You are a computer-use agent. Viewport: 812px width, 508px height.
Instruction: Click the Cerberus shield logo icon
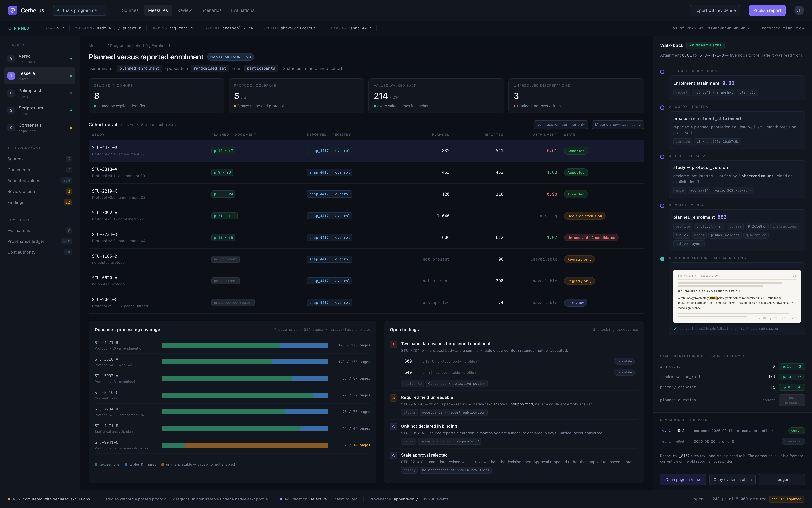(12, 10)
